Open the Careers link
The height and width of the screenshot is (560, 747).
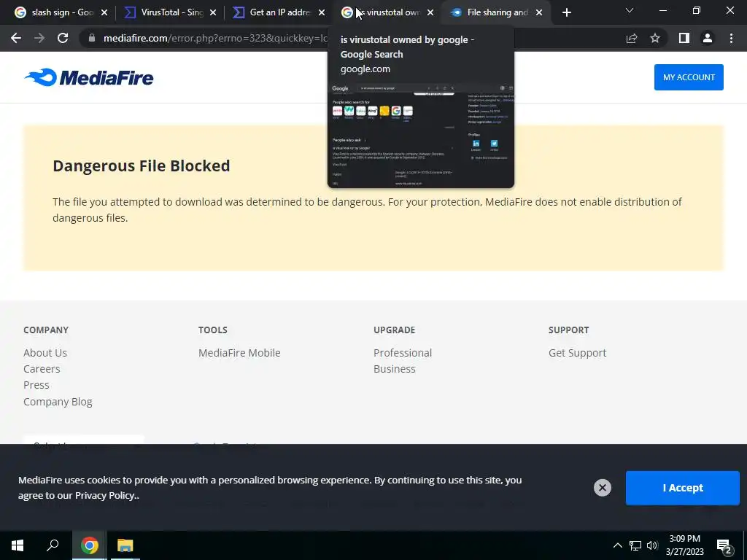pos(42,369)
